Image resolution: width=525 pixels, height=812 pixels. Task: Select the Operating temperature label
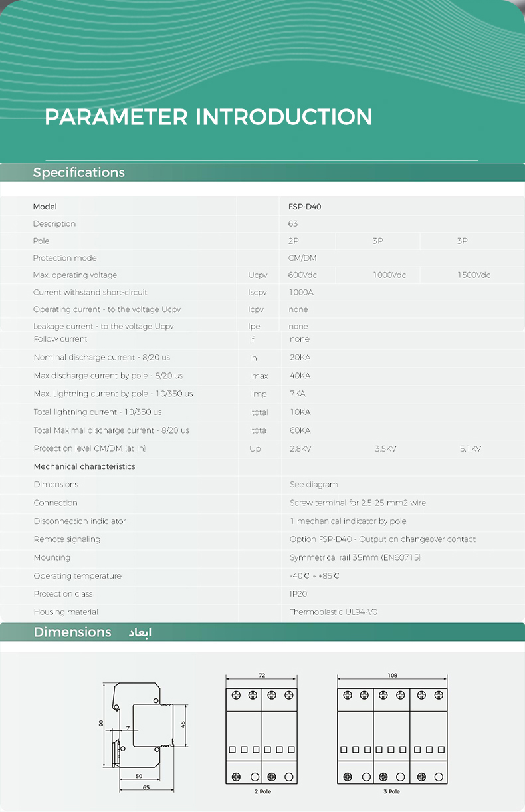pyautogui.click(x=78, y=576)
